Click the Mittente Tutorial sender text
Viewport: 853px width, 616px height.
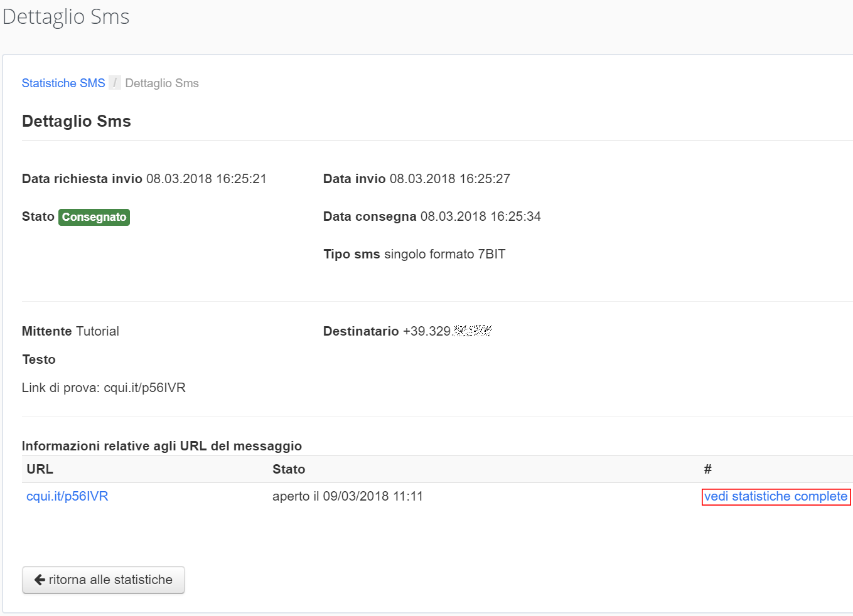pos(70,331)
